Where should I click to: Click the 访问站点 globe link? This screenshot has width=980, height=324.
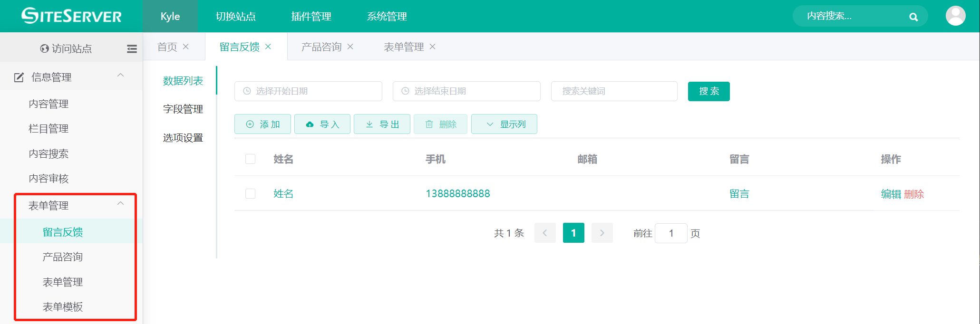(66, 48)
